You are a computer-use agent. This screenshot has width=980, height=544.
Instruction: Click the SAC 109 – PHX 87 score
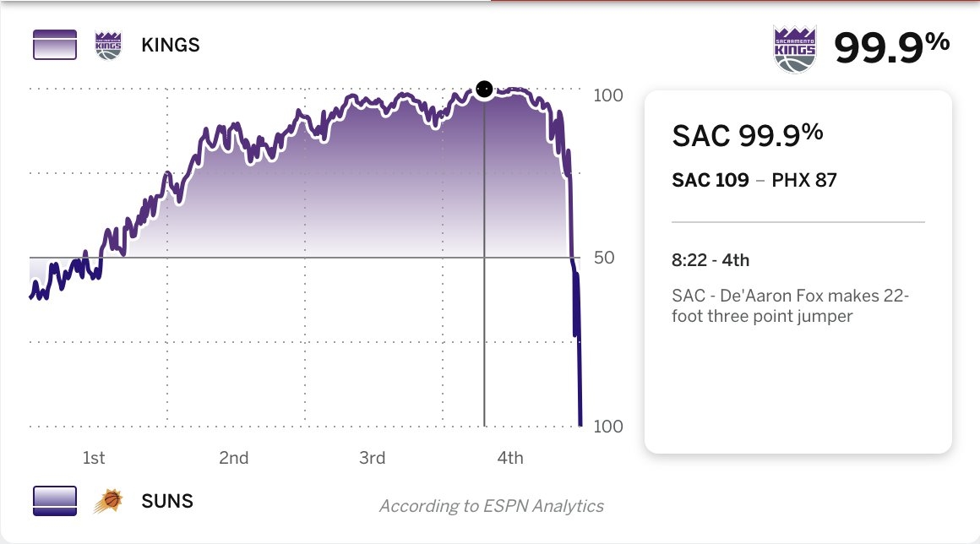point(754,180)
